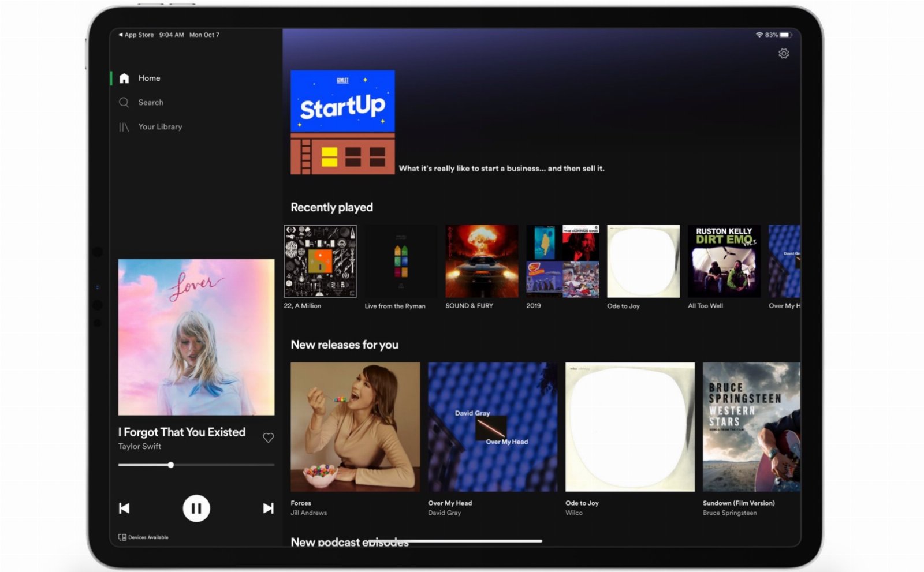Click the Sundown (Film Version) title
The height and width of the screenshot is (572, 924).
pos(739,503)
